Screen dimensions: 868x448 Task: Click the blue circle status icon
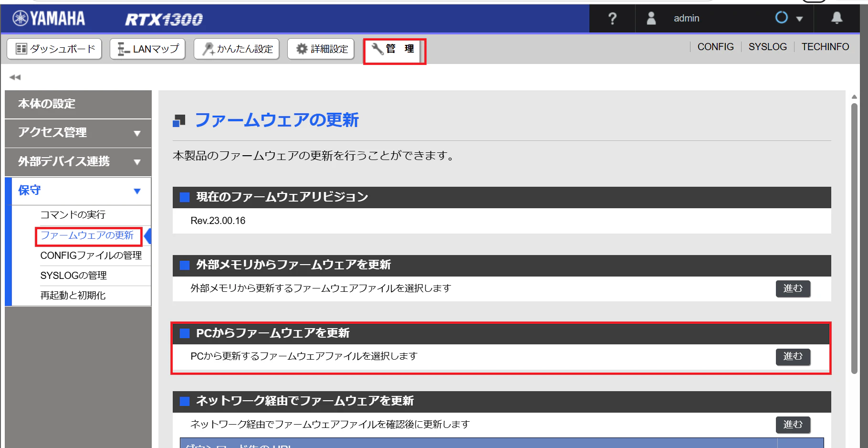point(782,18)
